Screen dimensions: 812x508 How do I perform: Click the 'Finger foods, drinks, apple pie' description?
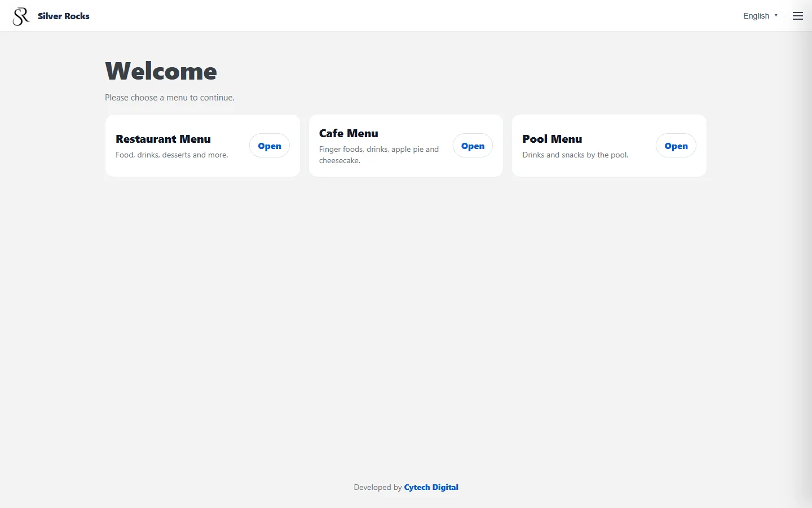pyautogui.click(x=379, y=155)
